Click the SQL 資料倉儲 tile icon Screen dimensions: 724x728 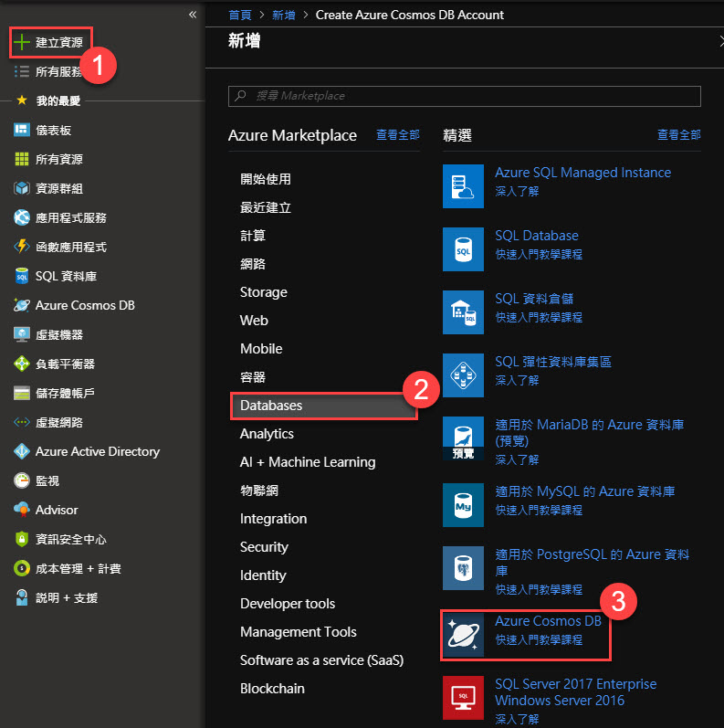463,312
